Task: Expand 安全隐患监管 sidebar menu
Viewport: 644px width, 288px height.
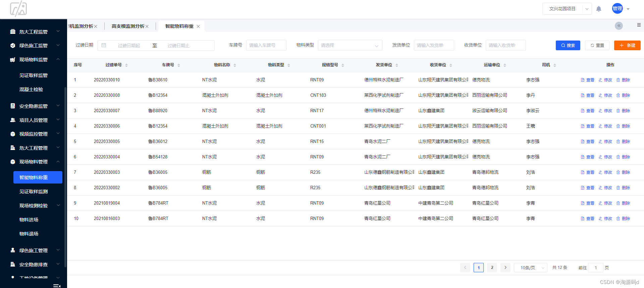Action: coord(34,106)
